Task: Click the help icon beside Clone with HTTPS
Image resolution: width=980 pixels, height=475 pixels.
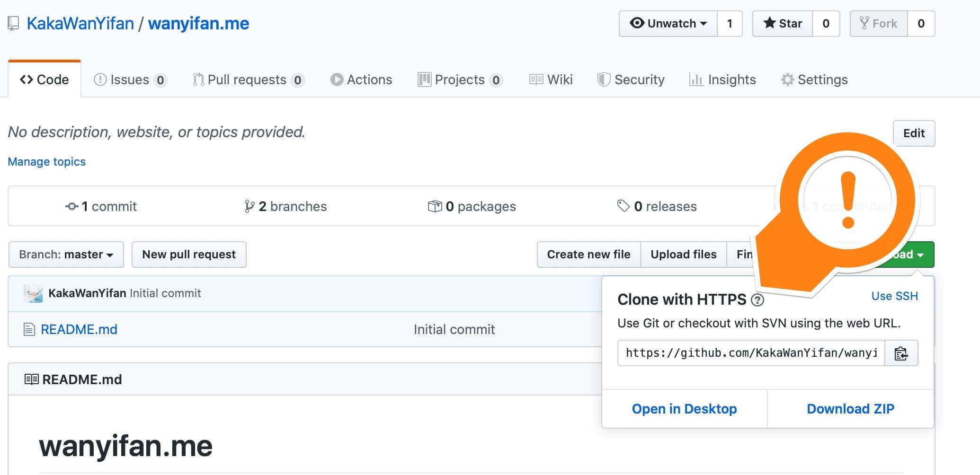Action: click(x=757, y=300)
